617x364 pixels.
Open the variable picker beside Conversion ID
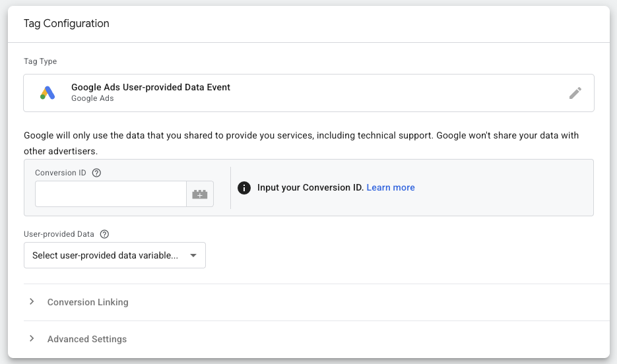click(200, 194)
